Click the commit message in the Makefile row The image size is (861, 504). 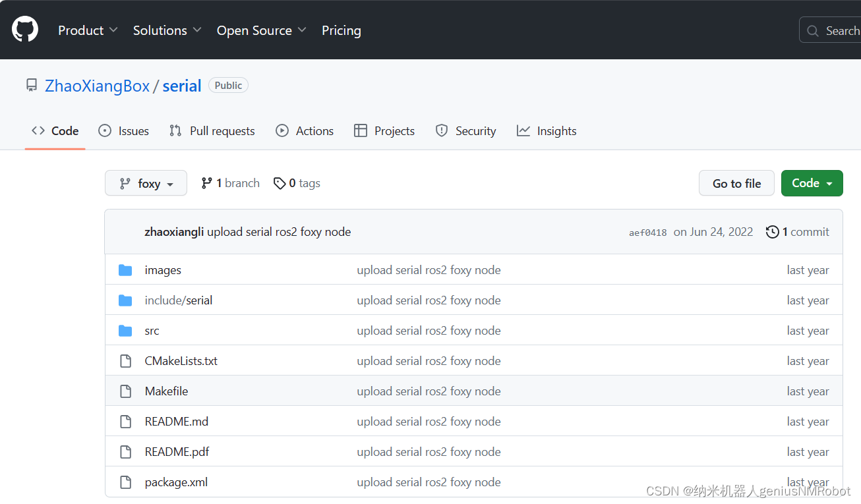[429, 391]
